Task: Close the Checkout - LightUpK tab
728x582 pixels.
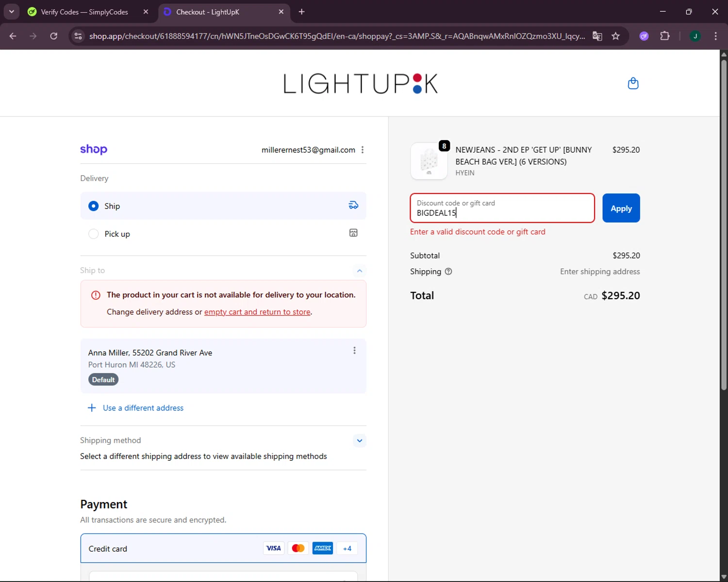Action: (x=281, y=12)
